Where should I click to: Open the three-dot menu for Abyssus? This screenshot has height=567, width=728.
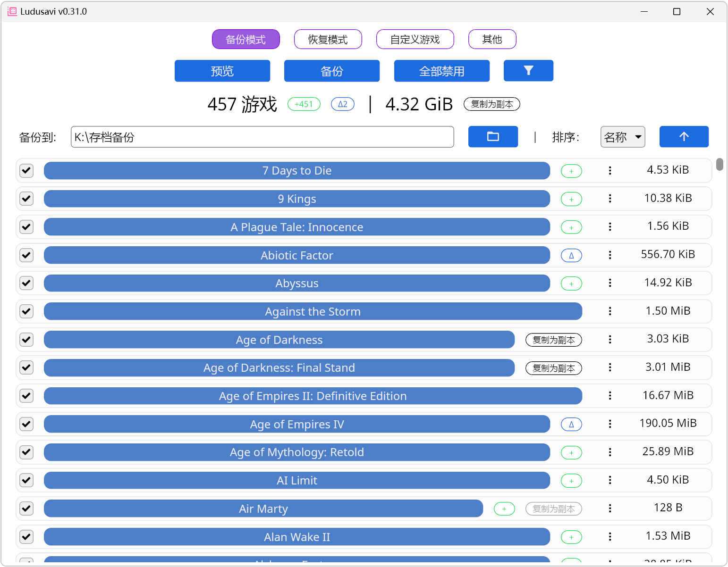pos(610,283)
